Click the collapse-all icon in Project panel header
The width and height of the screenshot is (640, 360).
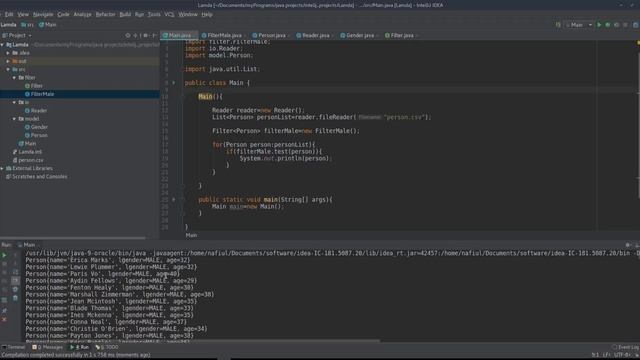[136, 36]
